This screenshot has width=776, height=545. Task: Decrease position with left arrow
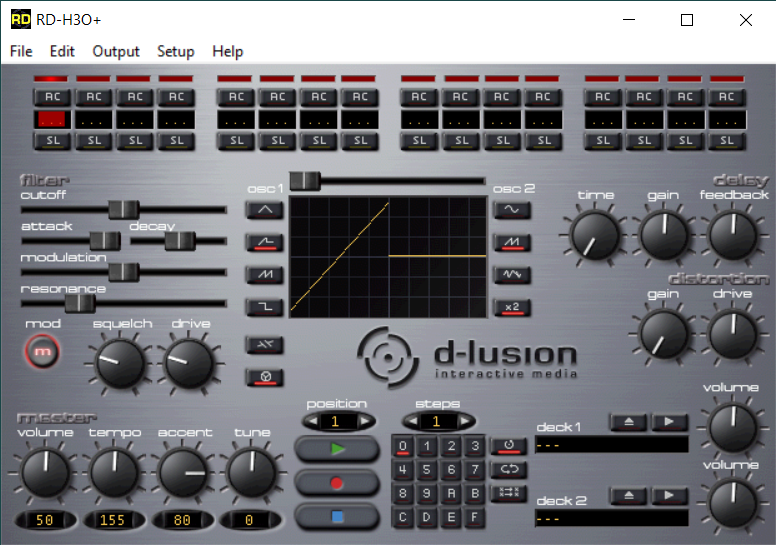click(311, 421)
